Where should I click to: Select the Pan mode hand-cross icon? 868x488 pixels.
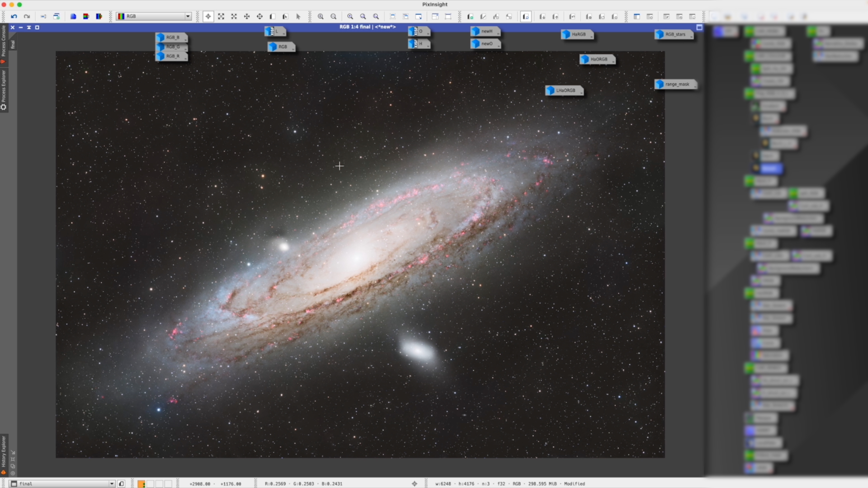click(x=247, y=16)
